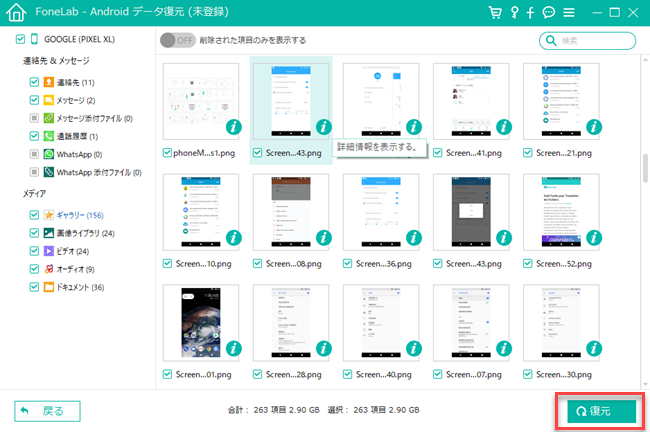Open the メッセージ添付ファイル (0) category
650x432 pixels.
[x=95, y=118]
